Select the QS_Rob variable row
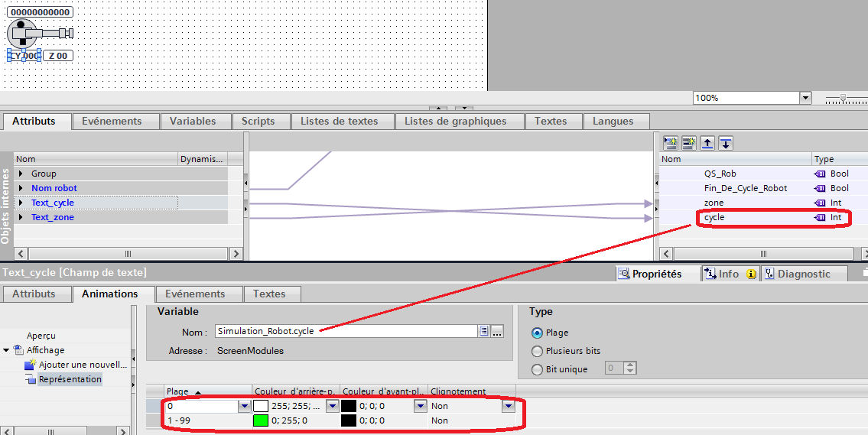This screenshot has width=868, height=435. click(x=762, y=174)
